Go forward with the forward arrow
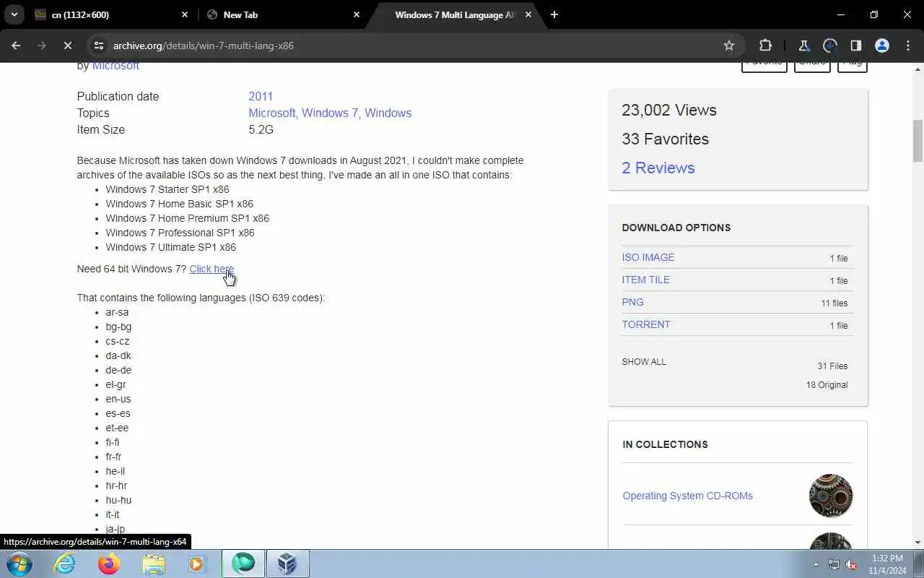Image resolution: width=924 pixels, height=578 pixels. click(41, 46)
